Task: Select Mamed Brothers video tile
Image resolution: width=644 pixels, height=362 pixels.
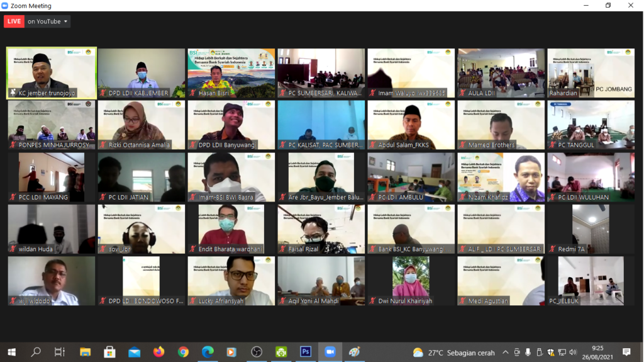Action: coord(501,125)
